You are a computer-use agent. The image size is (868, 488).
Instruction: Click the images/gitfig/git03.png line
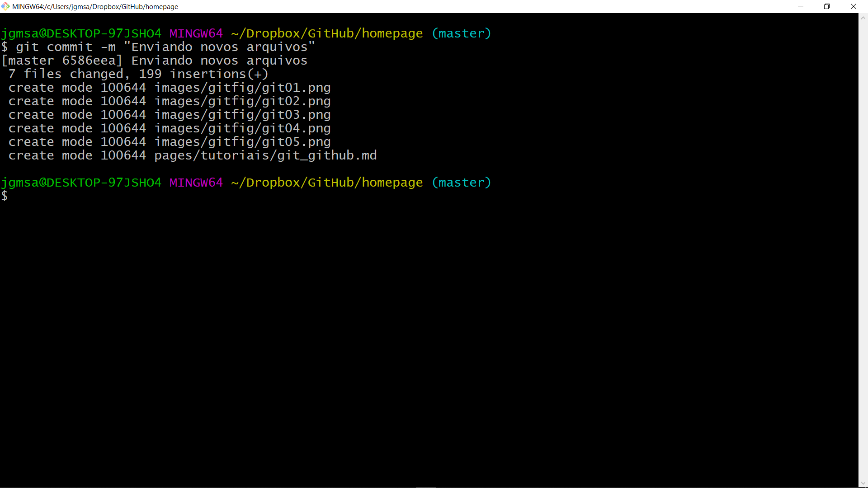(x=170, y=115)
